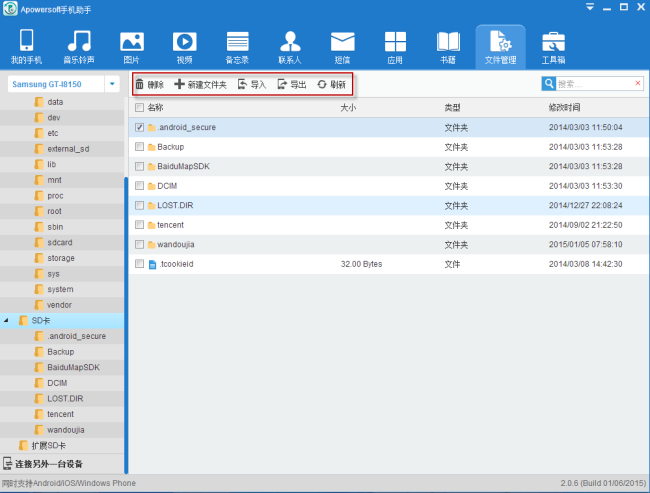This screenshot has height=493, width=650.
Task: Open the 联系人 contacts section
Action: click(x=290, y=46)
